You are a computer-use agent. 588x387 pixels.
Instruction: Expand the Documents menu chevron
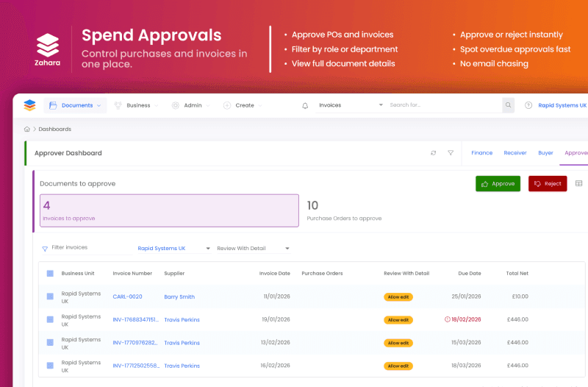tap(99, 106)
